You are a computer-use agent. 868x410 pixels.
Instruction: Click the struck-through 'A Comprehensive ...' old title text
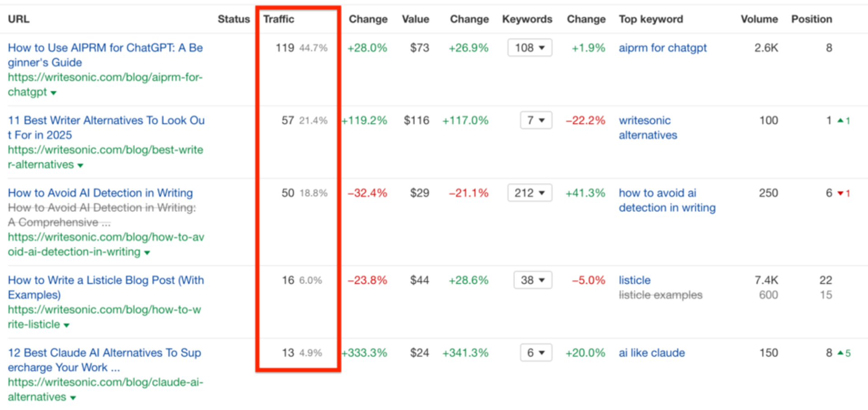click(x=59, y=222)
